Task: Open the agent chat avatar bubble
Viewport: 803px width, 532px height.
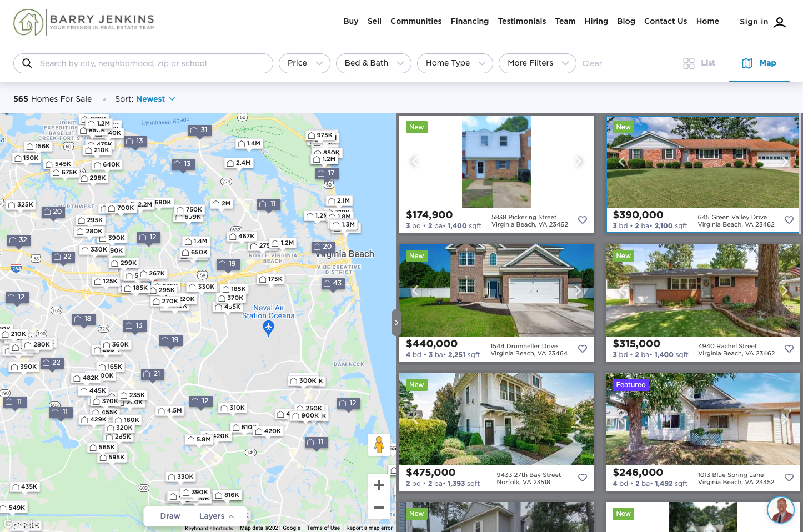Action: click(780, 510)
